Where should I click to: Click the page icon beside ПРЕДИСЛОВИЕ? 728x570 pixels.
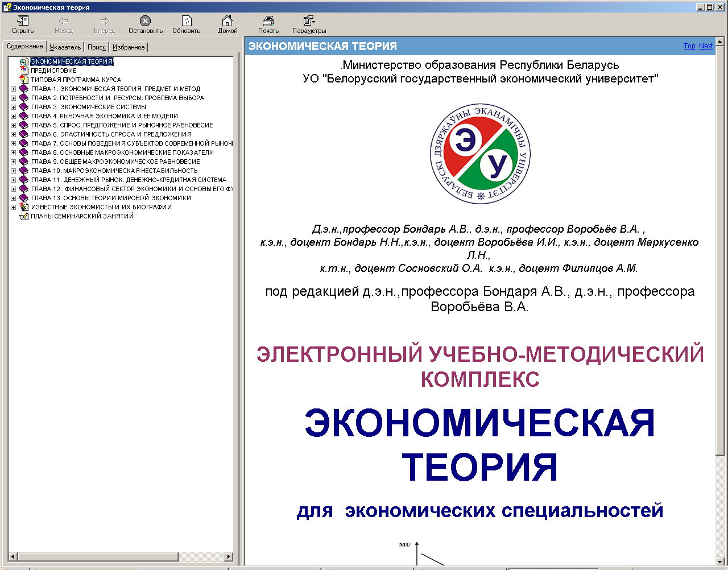pyautogui.click(x=24, y=71)
